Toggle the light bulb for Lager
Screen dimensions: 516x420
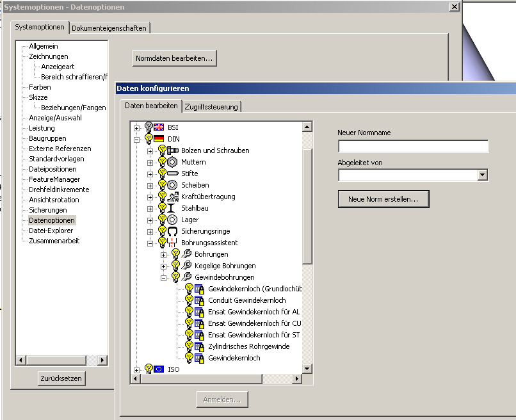(162, 219)
